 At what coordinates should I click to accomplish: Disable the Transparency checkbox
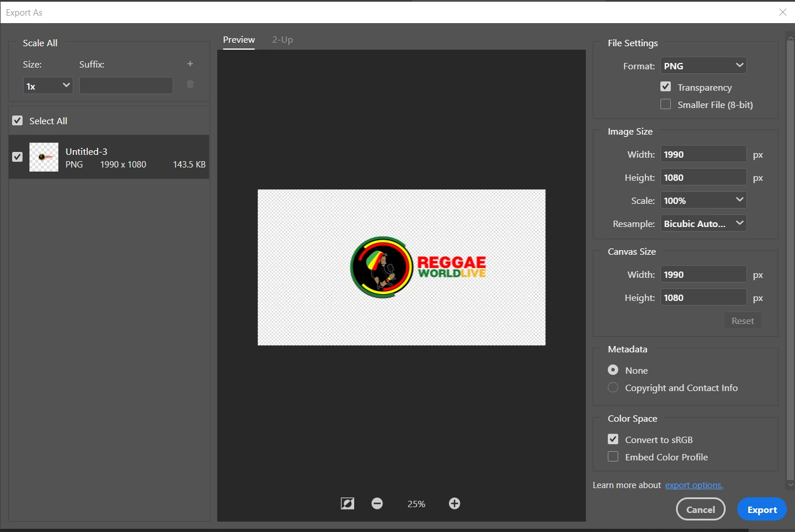click(666, 87)
